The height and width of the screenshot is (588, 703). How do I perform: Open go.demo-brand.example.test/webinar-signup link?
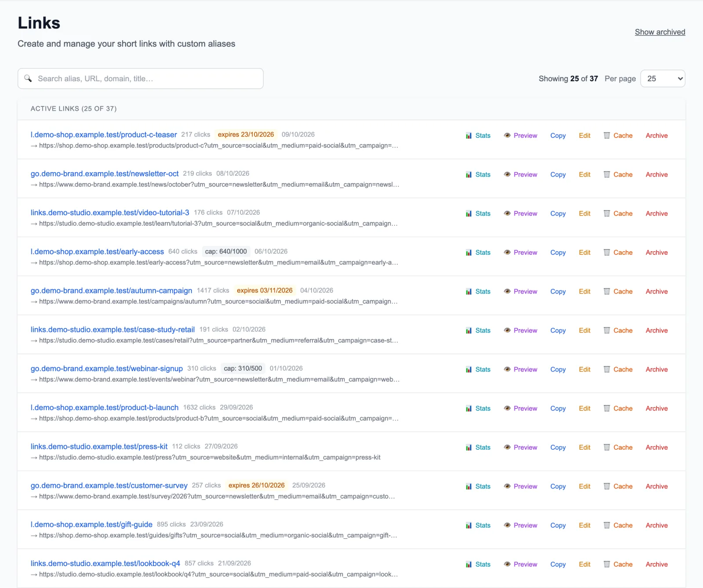click(x=106, y=369)
